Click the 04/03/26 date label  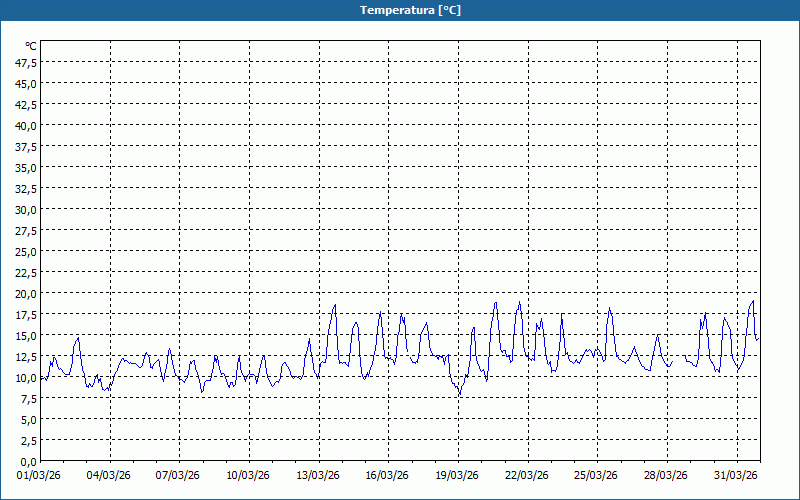[x=108, y=476]
